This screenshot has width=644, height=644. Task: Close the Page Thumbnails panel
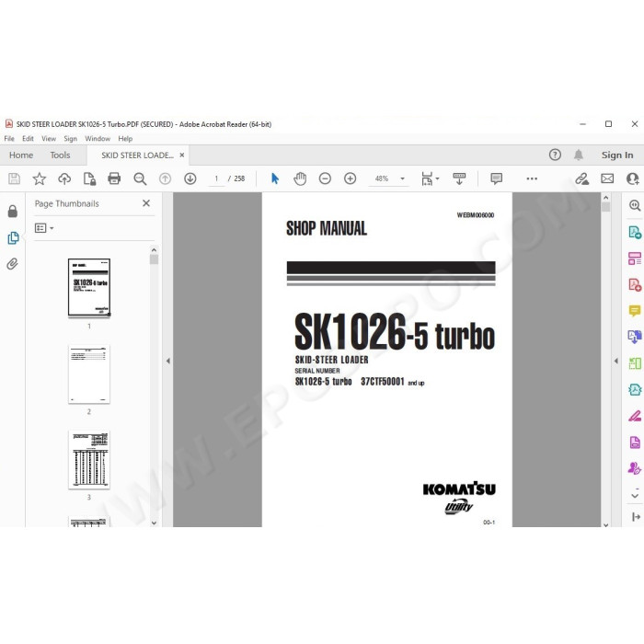145,203
